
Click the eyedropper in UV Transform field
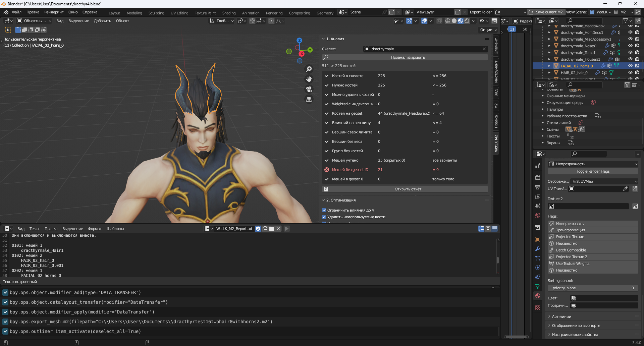click(x=625, y=189)
